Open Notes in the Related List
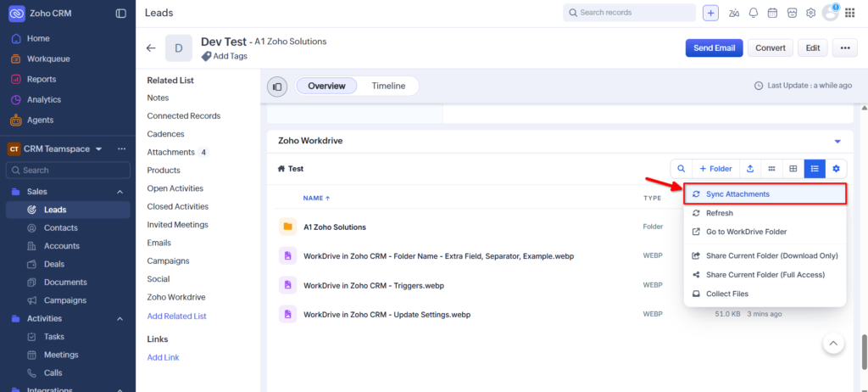The image size is (868, 392). tap(158, 98)
